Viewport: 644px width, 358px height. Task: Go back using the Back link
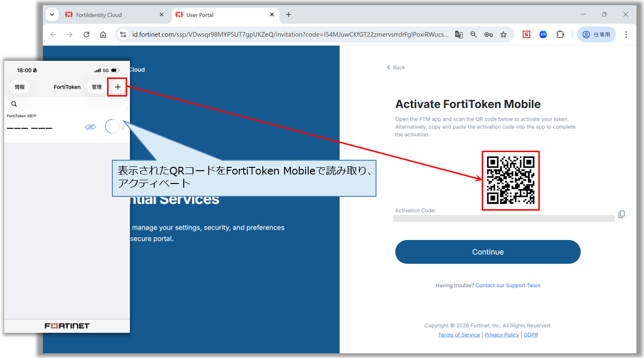click(x=396, y=68)
